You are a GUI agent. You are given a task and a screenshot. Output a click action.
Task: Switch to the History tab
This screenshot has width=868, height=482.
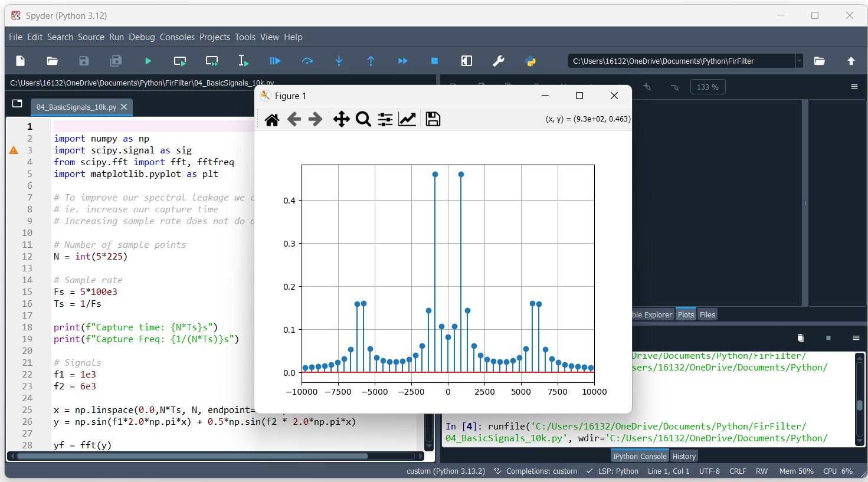(x=683, y=455)
